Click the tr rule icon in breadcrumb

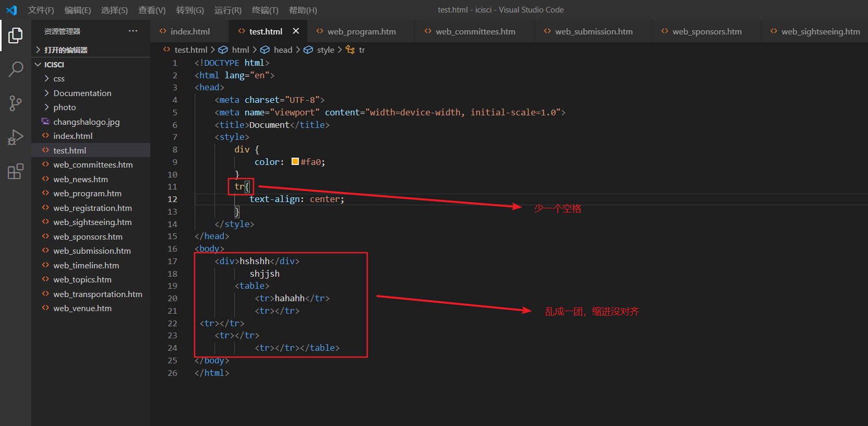click(350, 50)
